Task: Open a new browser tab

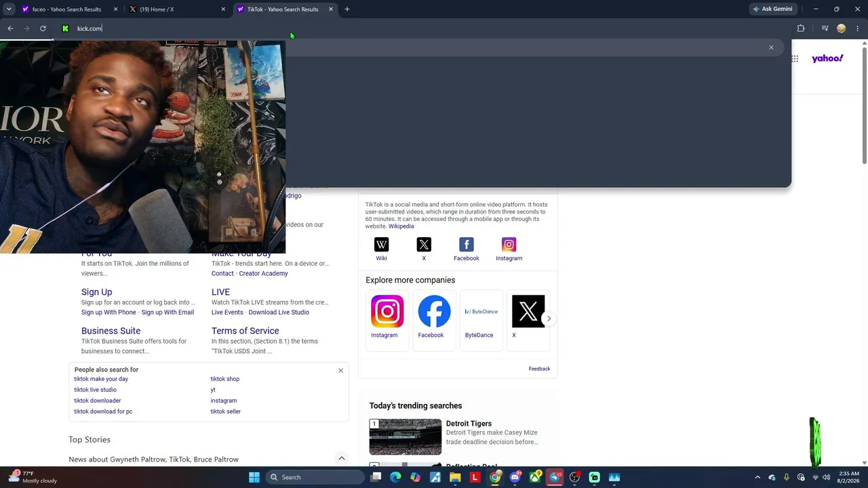Action: [x=347, y=9]
